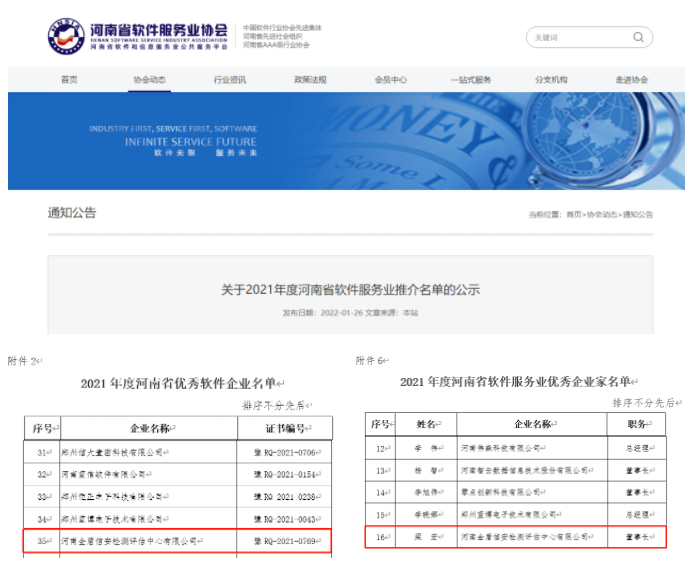
Task: Click the publish date 2022-01-26
Action: [x=342, y=313]
